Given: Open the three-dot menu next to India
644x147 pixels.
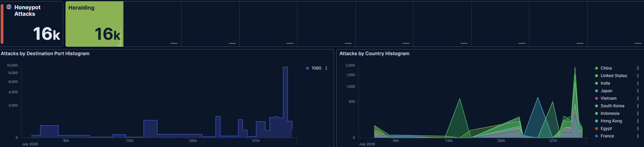Looking at the screenshot, I should (638, 83).
